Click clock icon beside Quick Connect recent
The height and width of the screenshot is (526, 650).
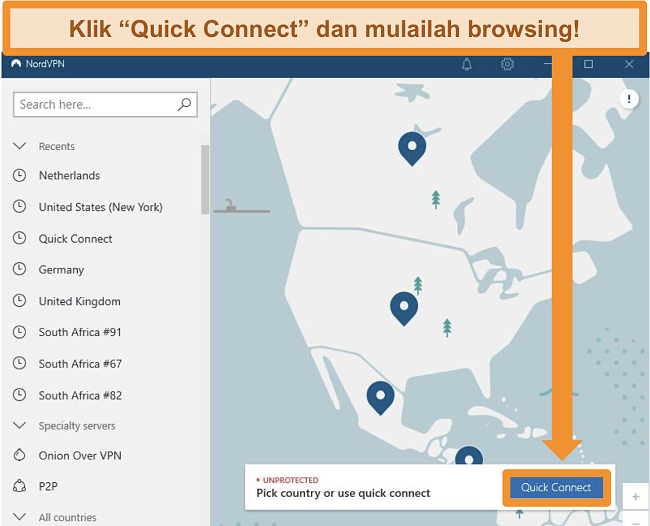(x=19, y=238)
